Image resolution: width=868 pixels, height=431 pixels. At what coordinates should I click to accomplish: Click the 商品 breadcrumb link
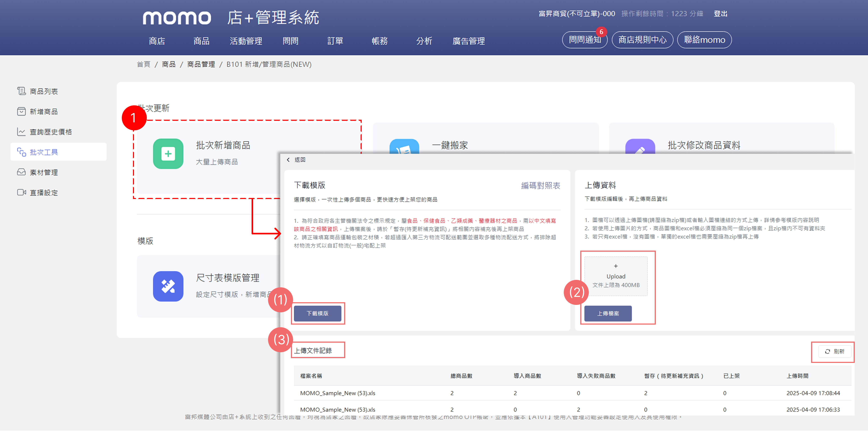tap(169, 64)
